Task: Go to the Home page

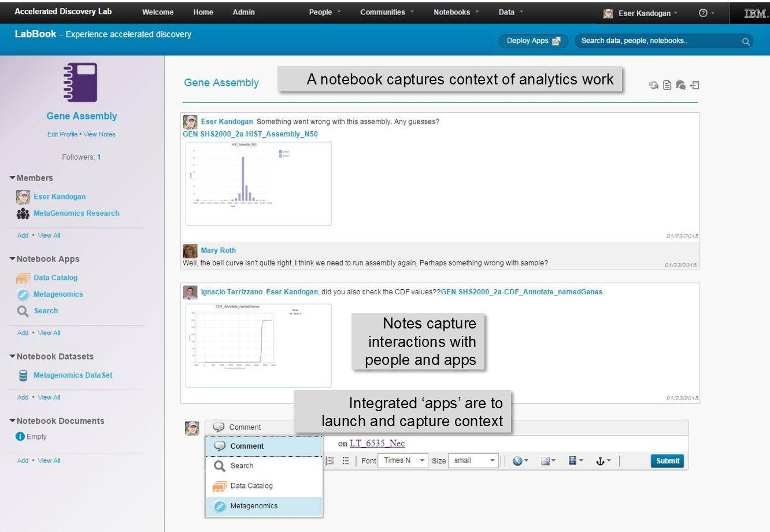Action: 203,12
